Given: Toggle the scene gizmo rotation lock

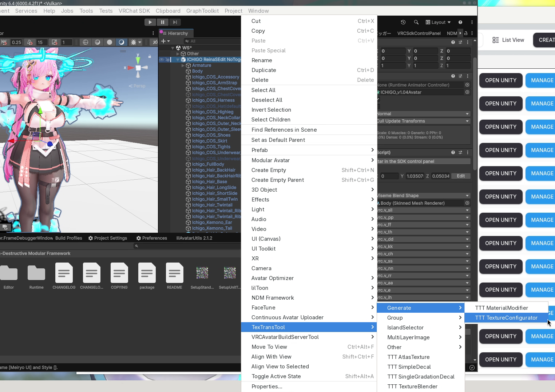Looking at the screenshot, I should (x=149, y=56).
